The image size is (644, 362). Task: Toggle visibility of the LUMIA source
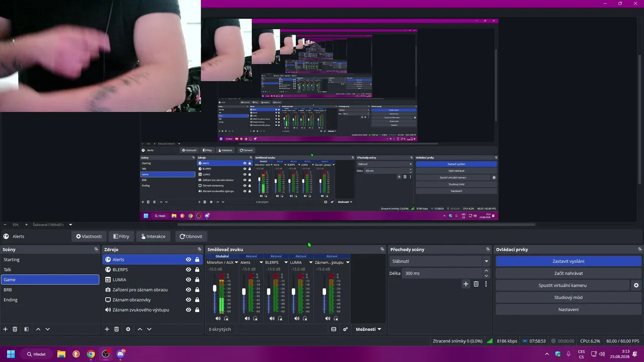(189, 280)
